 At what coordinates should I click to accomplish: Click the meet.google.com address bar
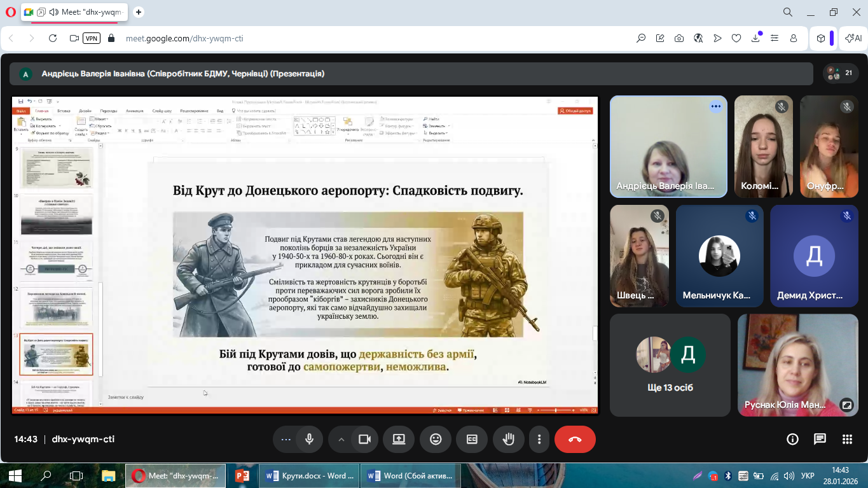click(x=184, y=38)
